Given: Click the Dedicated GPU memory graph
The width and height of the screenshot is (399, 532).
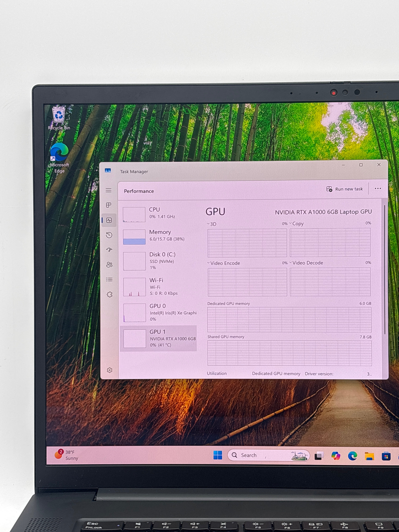Looking at the screenshot, I should click(289, 320).
